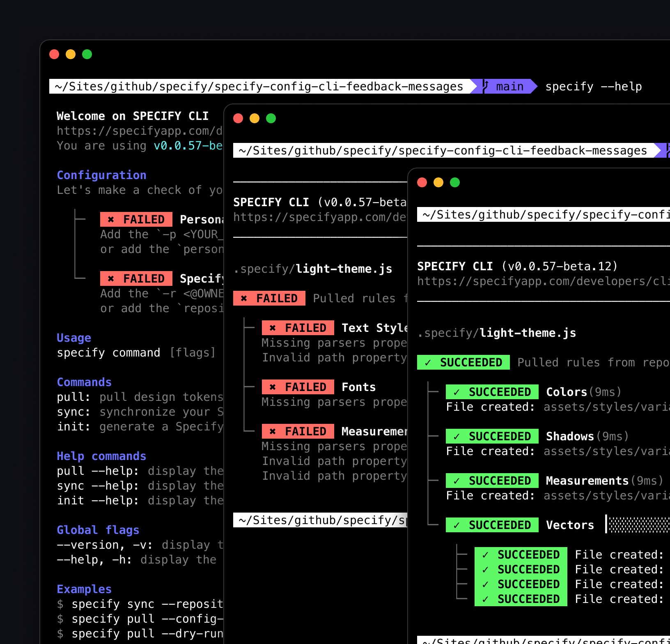Click the sync: command row

point(140,412)
